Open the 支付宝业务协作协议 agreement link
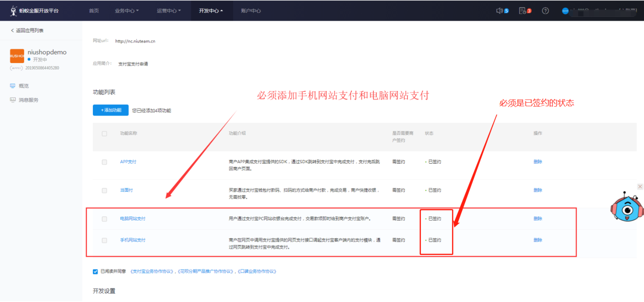This screenshot has width=644, height=302. pyautogui.click(x=152, y=272)
